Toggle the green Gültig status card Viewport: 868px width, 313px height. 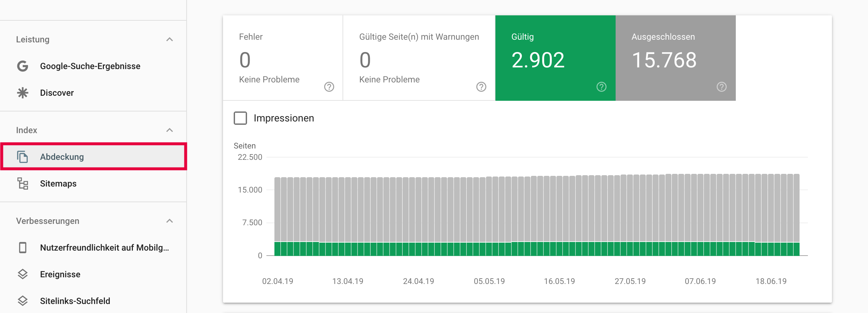(x=555, y=58)
